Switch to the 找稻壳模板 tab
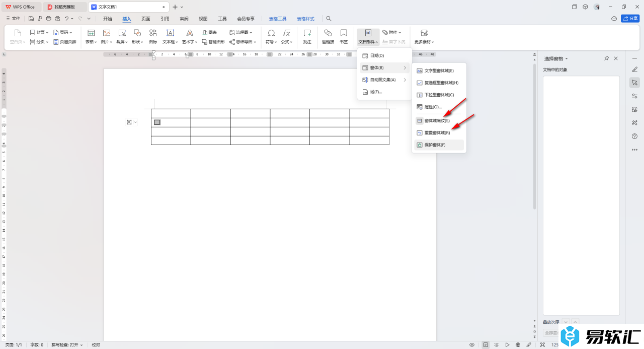 [x=65, y=7]
